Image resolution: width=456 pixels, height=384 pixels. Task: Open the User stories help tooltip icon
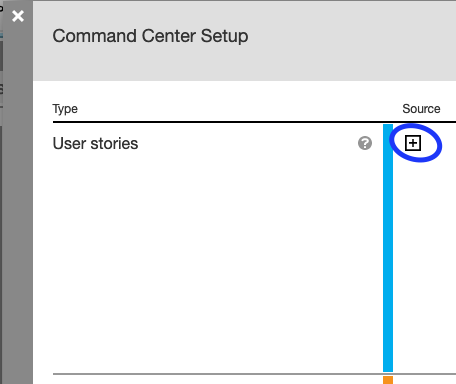tap(365, 143)
